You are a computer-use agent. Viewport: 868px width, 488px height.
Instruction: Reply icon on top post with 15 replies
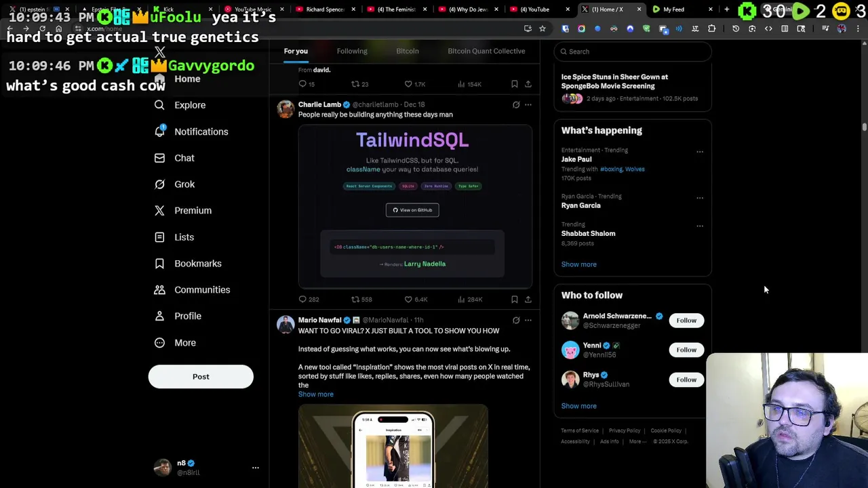click(307, 84)
